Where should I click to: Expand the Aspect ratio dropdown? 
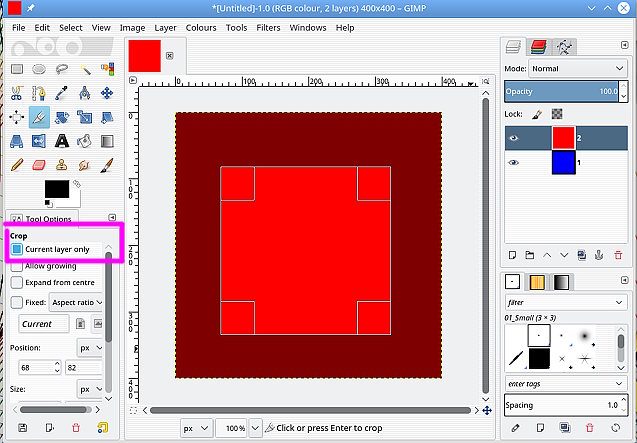tap(75, 302)
